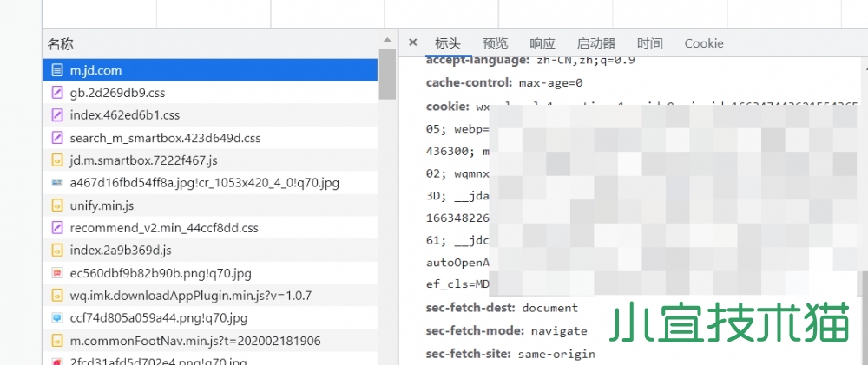Click the cache-control header name
868x365 pixels.
pyautogui.click(x=469, y=83)
